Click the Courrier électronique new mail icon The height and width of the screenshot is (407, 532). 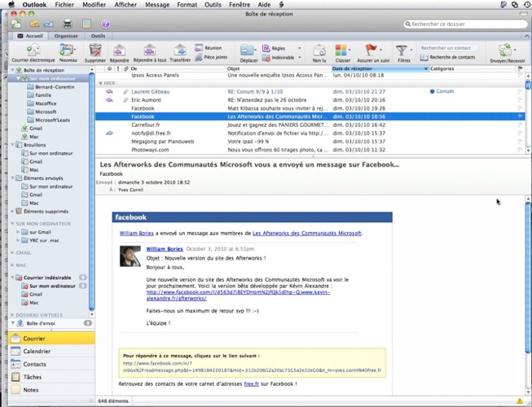coord(33,50)
